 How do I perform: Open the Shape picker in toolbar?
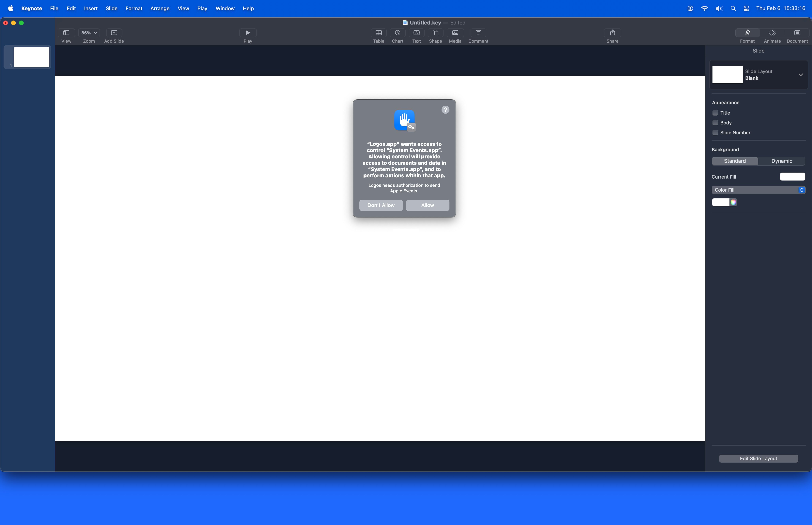coord(435,33)
